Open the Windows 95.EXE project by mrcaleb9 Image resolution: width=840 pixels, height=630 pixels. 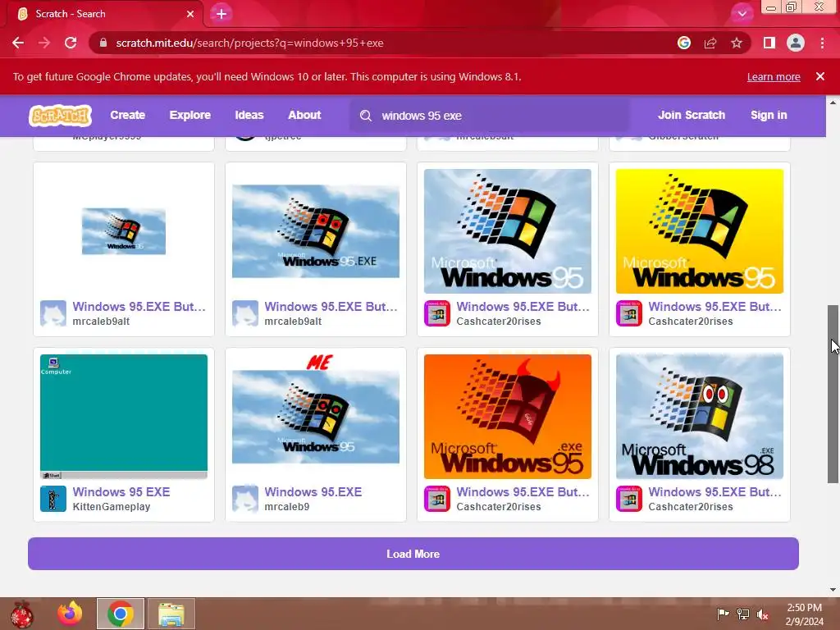click(x=313, y=492)
